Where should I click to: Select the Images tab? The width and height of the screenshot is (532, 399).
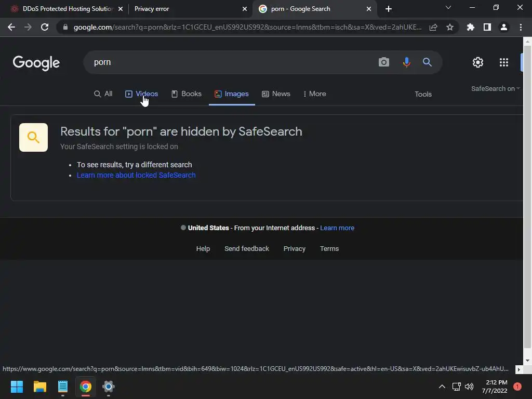click(x=232, y=94)
